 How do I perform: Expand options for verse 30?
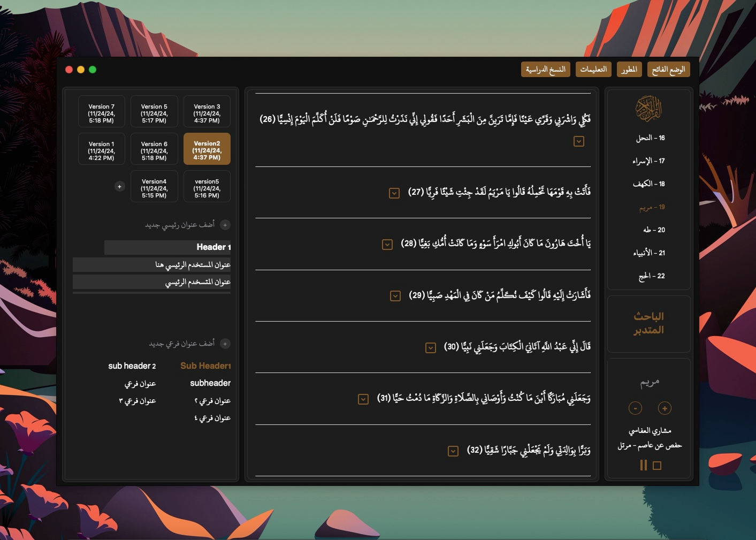click(x=431, y=348)
